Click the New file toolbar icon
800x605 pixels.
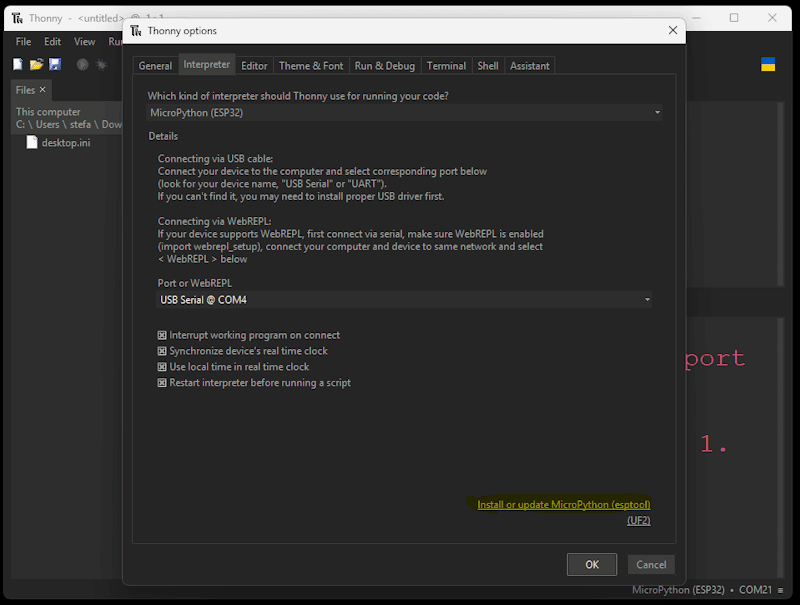pyautogui.click(x=18, y=65)
